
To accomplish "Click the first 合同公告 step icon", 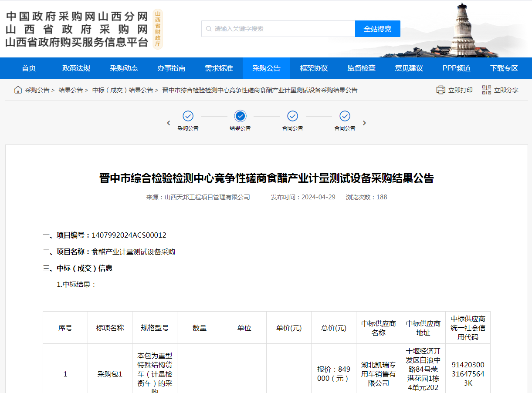I will [293, 117].
